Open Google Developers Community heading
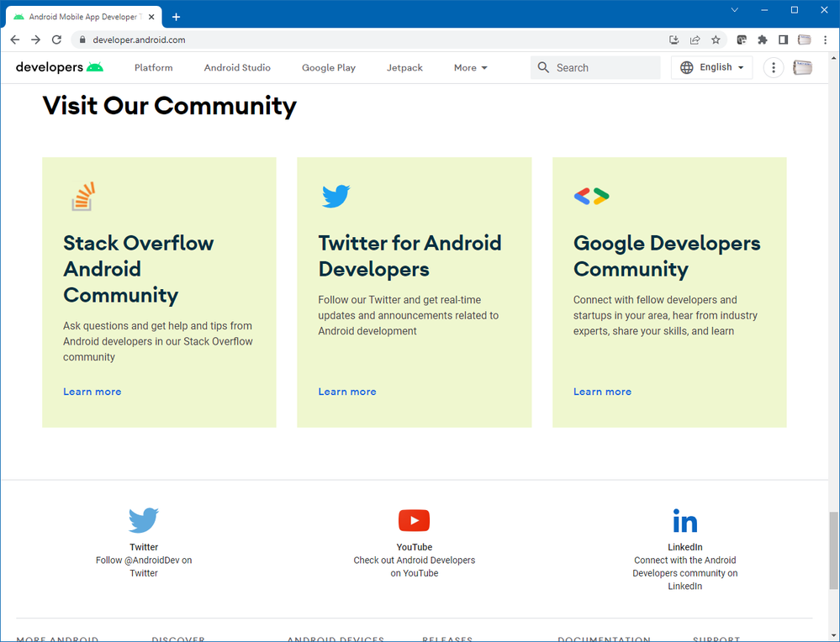840x642 pixels. (667, 256)
